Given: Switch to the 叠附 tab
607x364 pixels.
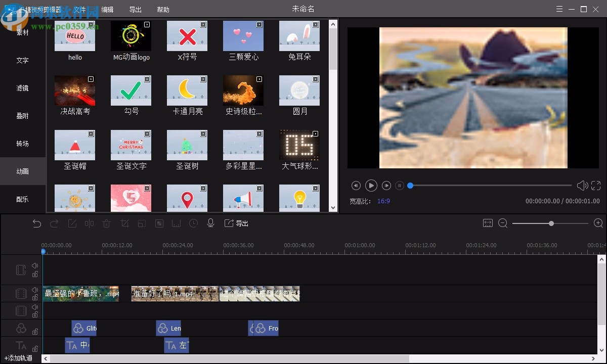Looking at the screenshot, I should tap(23, 116).
